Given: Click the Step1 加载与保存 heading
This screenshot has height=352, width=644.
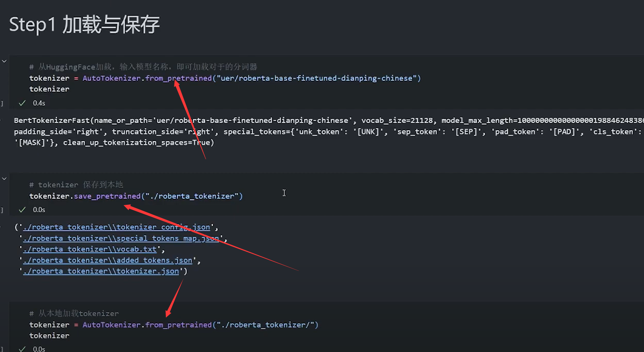Looking at the screenshot, I should click(x=85, y=25).
